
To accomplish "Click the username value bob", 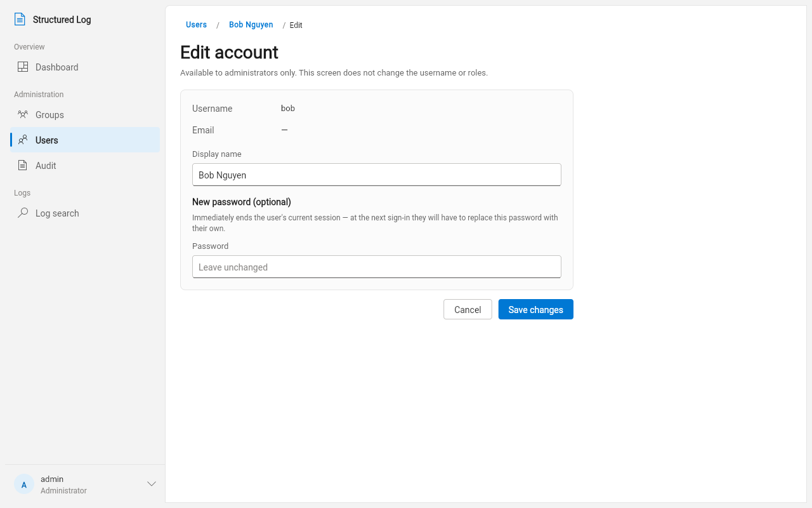I will (x=288, y=108).
